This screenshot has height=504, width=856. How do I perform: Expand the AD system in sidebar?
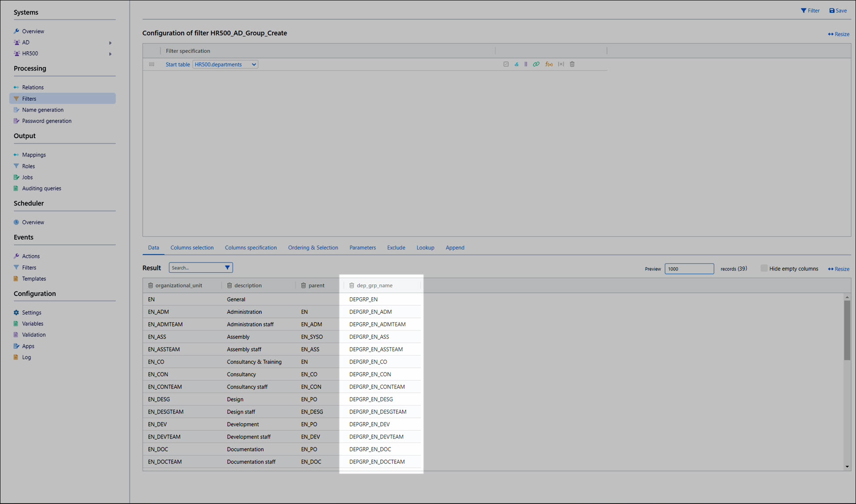coord(110,43)
